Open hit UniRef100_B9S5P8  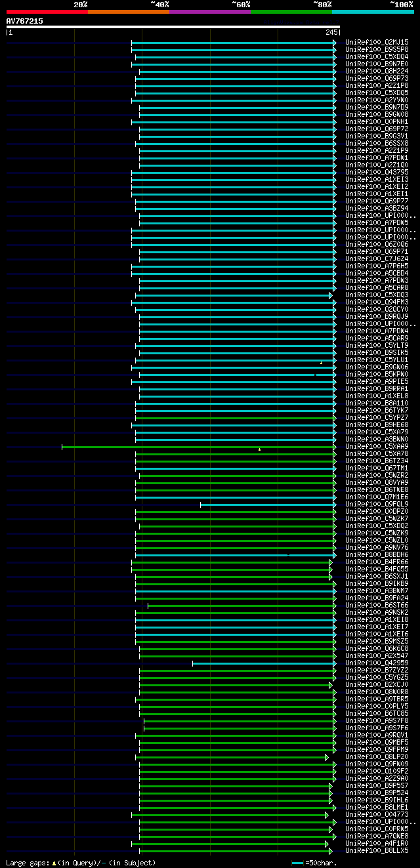377,49
